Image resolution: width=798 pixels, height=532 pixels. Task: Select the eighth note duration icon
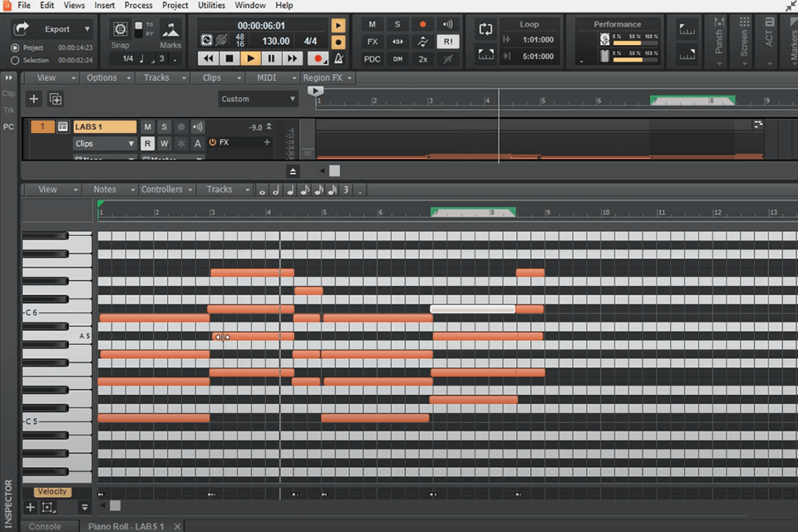[305, 190]
